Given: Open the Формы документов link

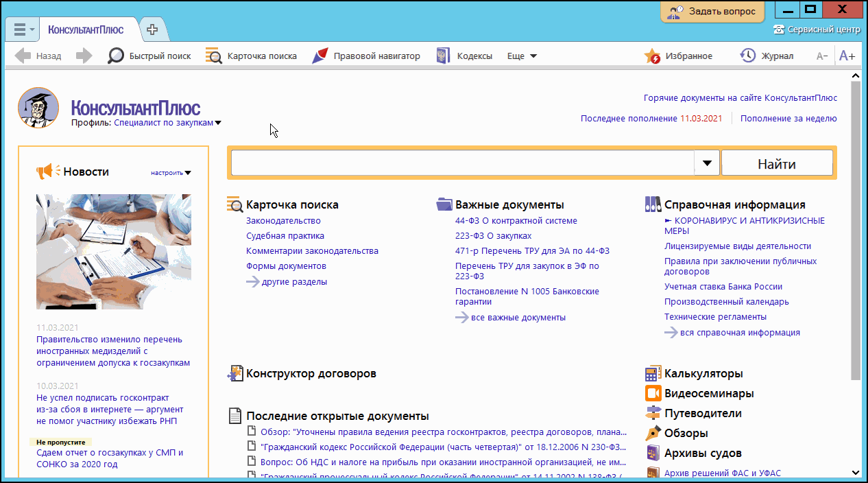Looking at the screenshot, I should coord(286,266).
